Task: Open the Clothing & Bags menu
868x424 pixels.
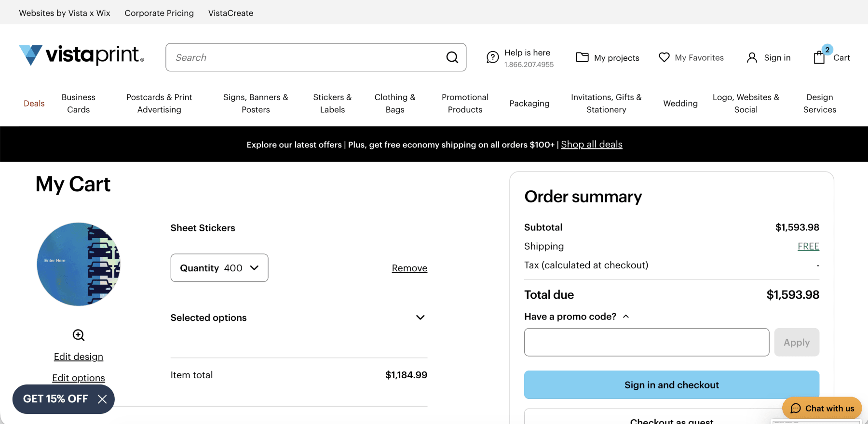Action: click(395, 104)
